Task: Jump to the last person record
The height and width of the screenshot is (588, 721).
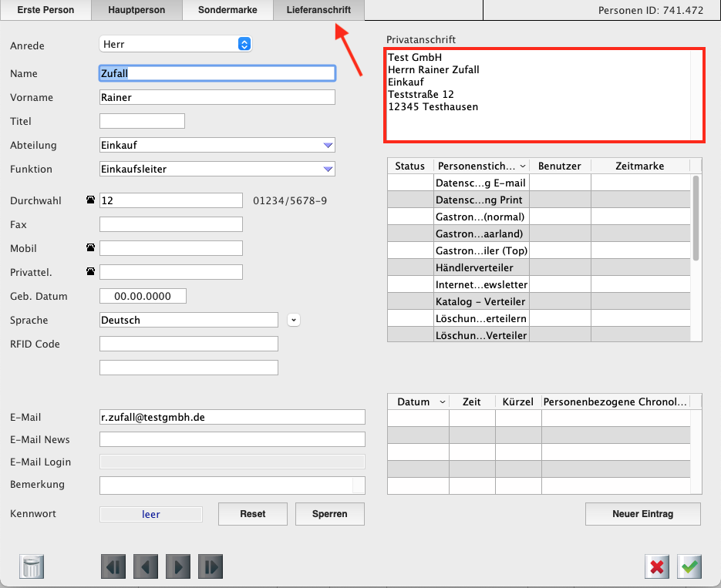Action: tap(211, 567)
